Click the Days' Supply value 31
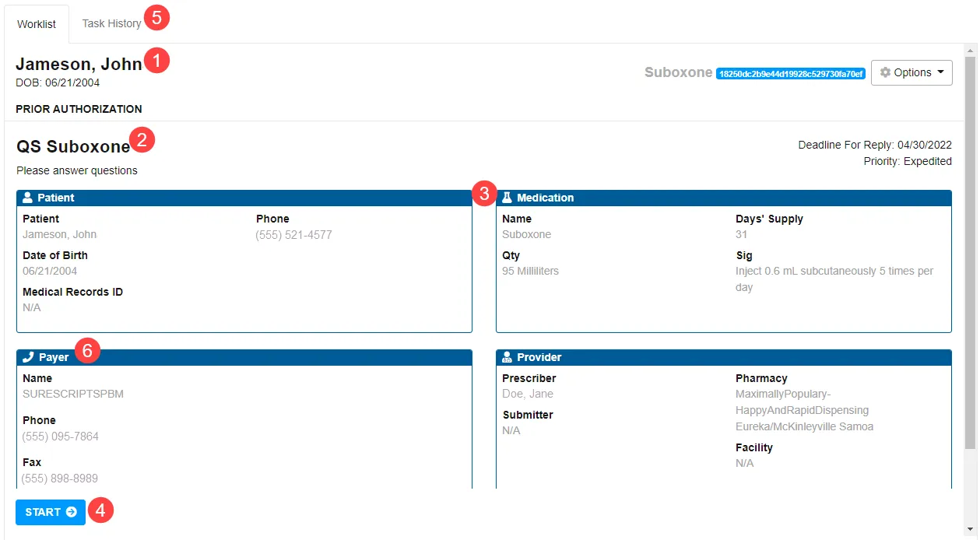Screen dimensions: 980x540 pos(741,234)
